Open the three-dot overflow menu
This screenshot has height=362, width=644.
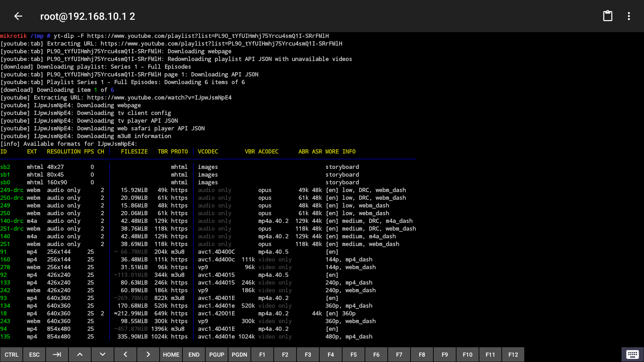[629, 16]
